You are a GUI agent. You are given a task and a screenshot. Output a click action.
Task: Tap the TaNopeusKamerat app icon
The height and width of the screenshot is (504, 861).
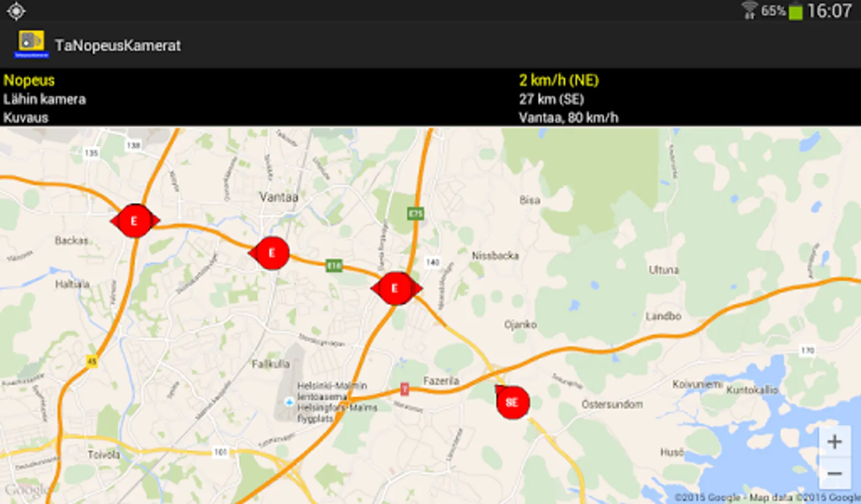click(x=31, y=44)
